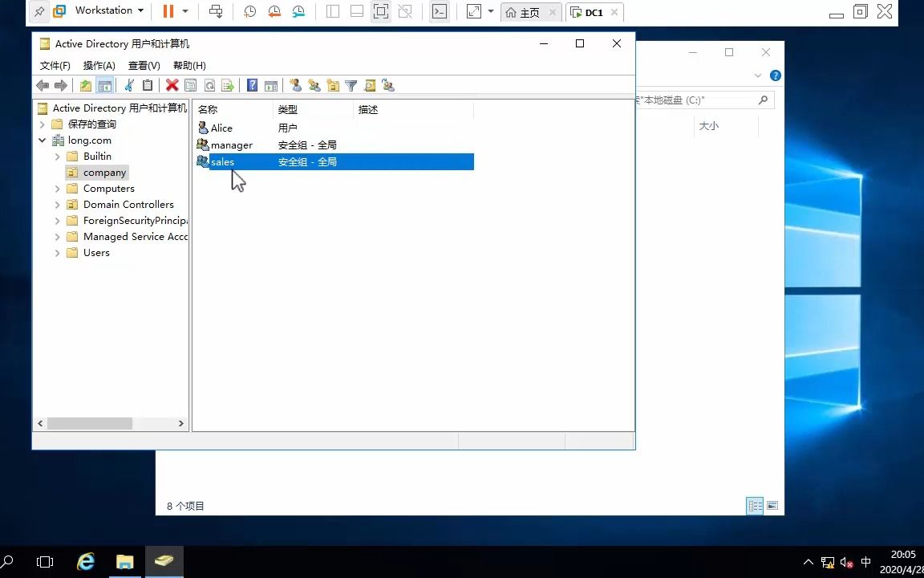Click the Forward arrow in AD toolbar
Viewport: 924px width, 578px height.
coord(60,86)
